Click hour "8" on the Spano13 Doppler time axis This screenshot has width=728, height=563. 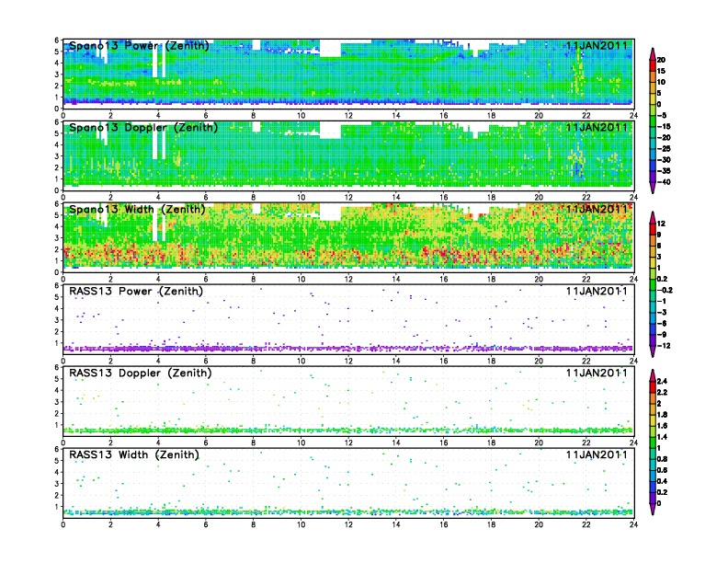point(254,197)
